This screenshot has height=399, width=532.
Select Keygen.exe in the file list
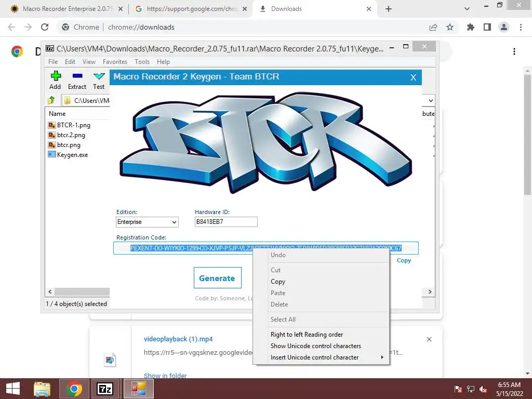pos(68,155)
